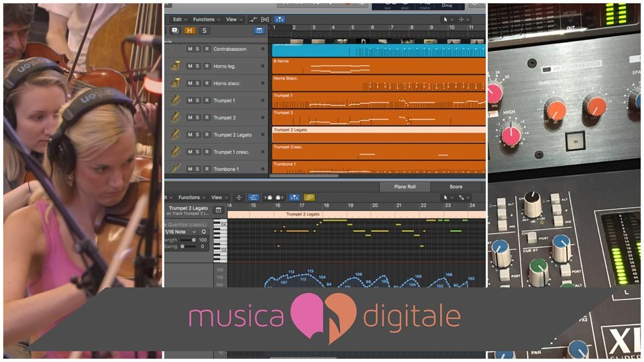Select the Piano Roll tab
The width and height of the screenshot is (644, 362).
[405, 187]
